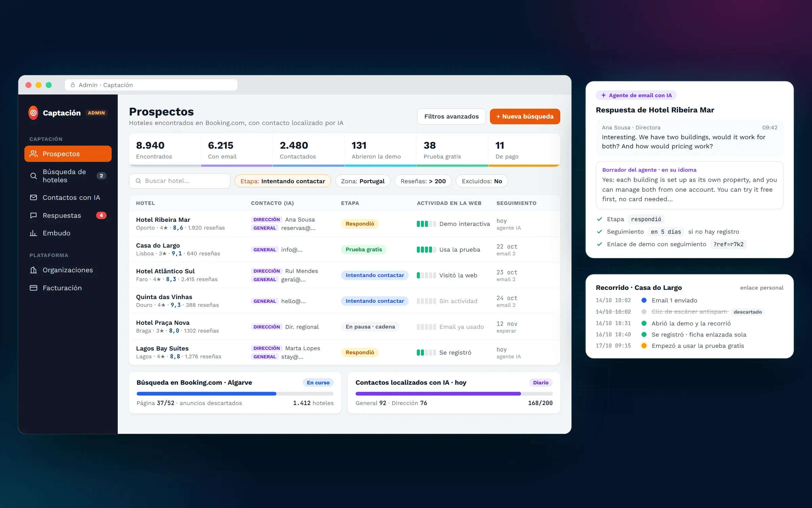The height and width of the screenshot is (508, 812).
Task: Click the Nueva búsqueda button
Action: tap(525, 117)
